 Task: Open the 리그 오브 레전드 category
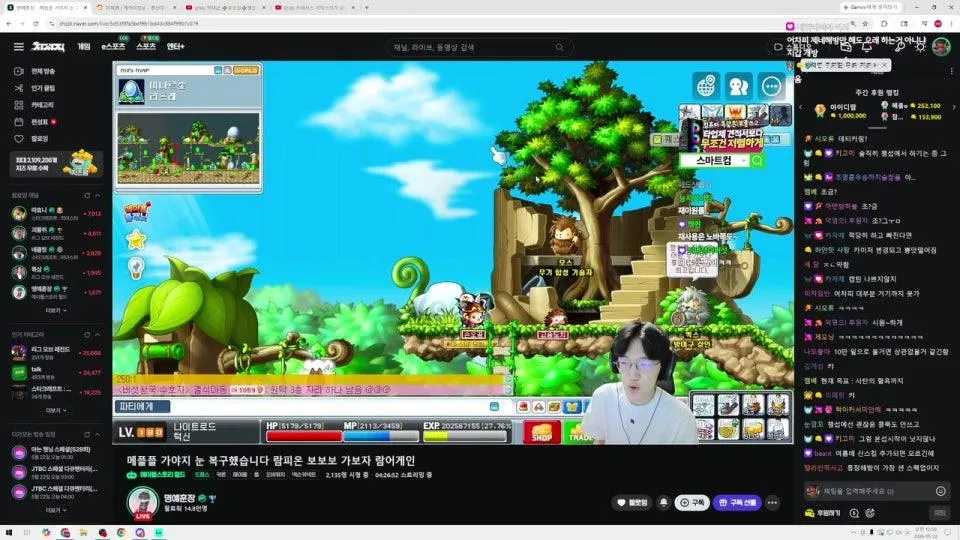pos(56,353)
